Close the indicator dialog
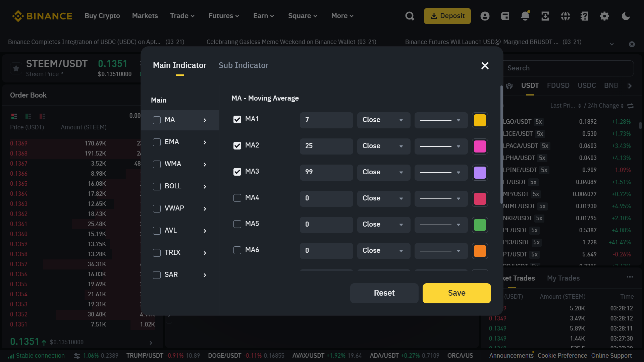 [x=485, y=66]
